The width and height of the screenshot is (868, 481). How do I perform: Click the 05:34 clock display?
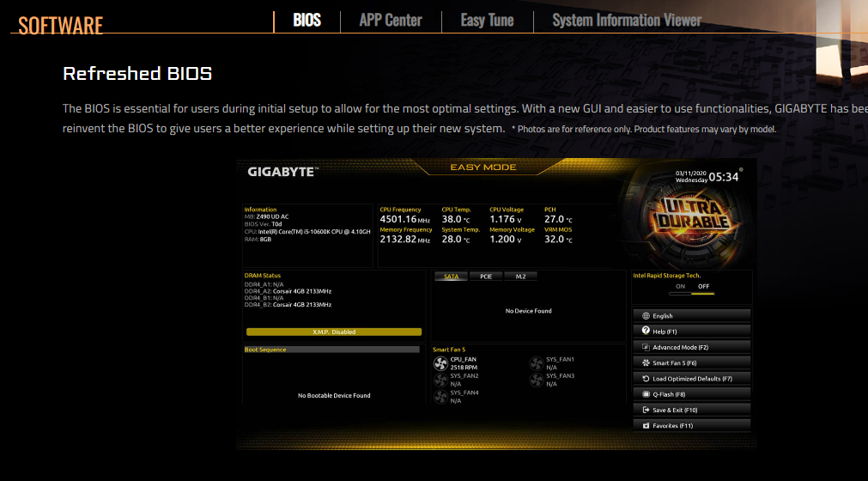pyautogui.click(x=724, y=177)
